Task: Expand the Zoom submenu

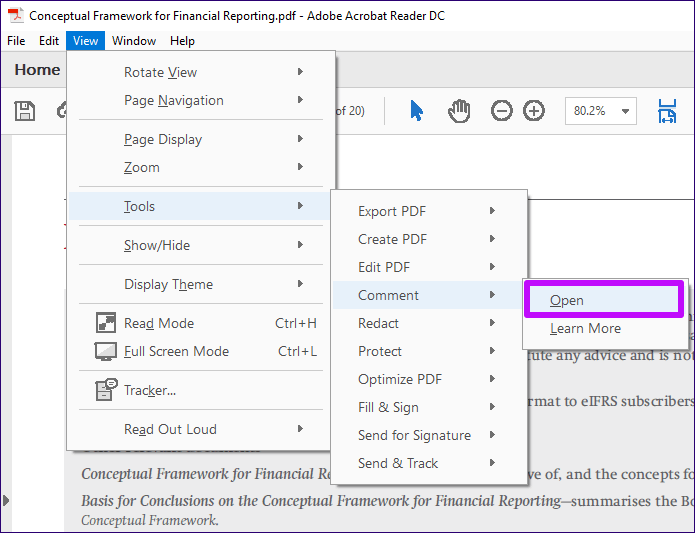Action: 199,167
